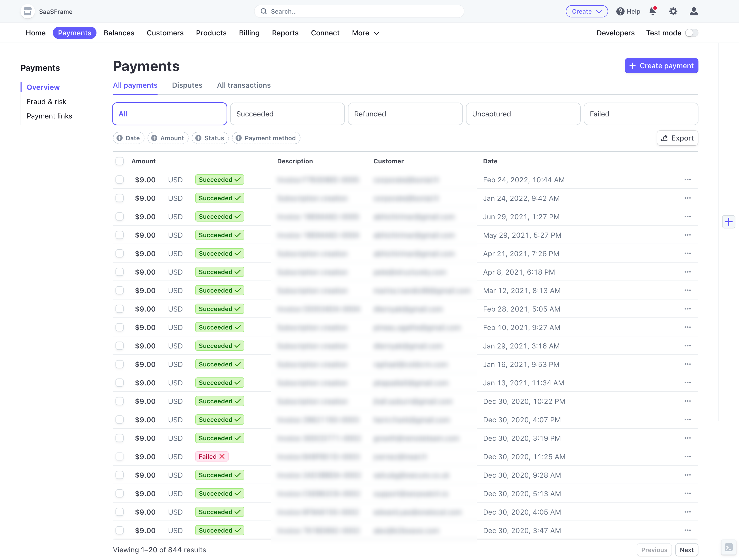Switch to the Disputes tab
This screenshot has height=560, width=739.
(x=187, y=85)
